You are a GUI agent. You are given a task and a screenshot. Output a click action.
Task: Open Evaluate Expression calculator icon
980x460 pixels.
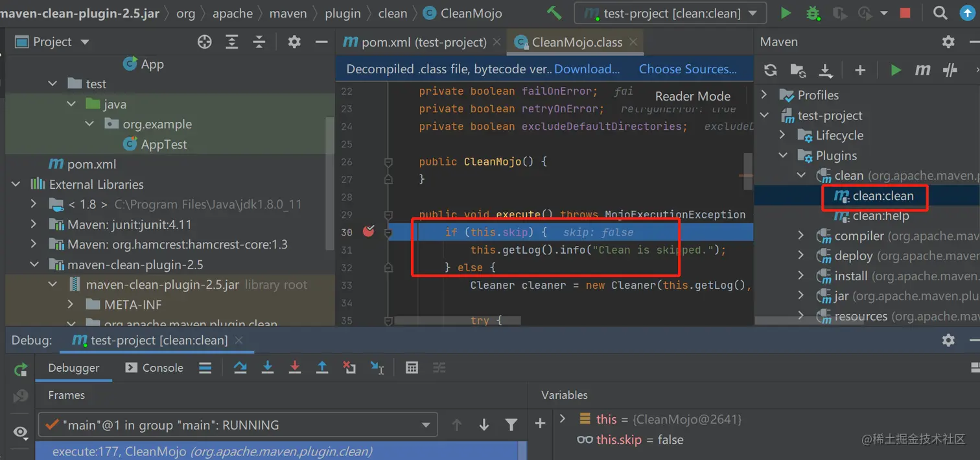(x=412, y=368)
